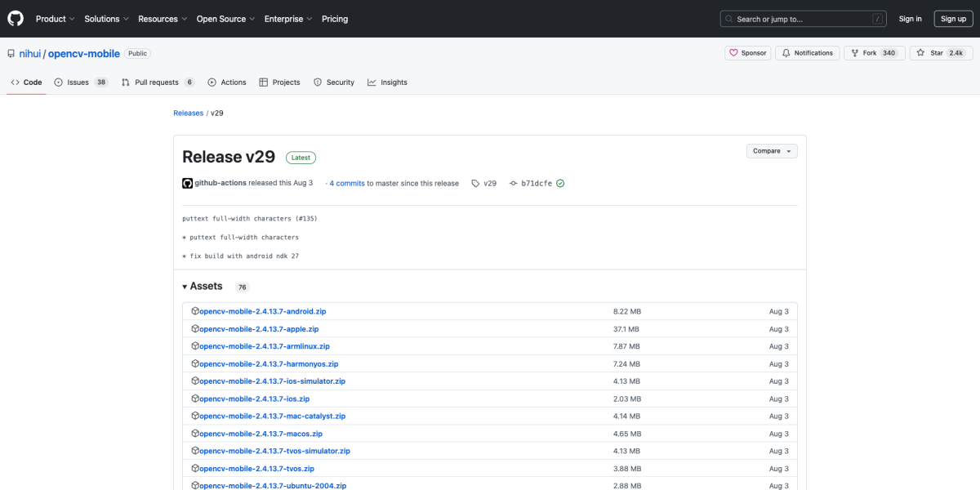Click the GitHub logo icon
Image resolution: width=980 pixels, height=490 pixels.
point(16,19)
